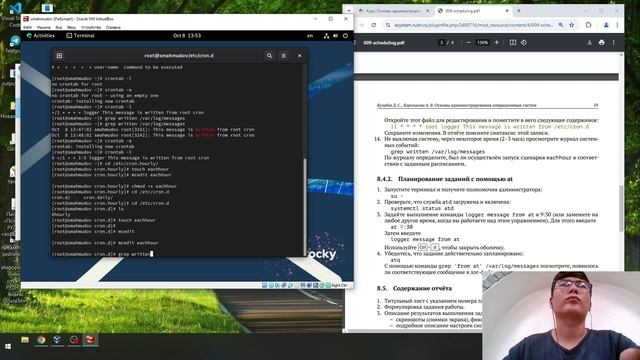
Task: Switch the 'en' keyboard layout indicator
Action: pos(310,36)
